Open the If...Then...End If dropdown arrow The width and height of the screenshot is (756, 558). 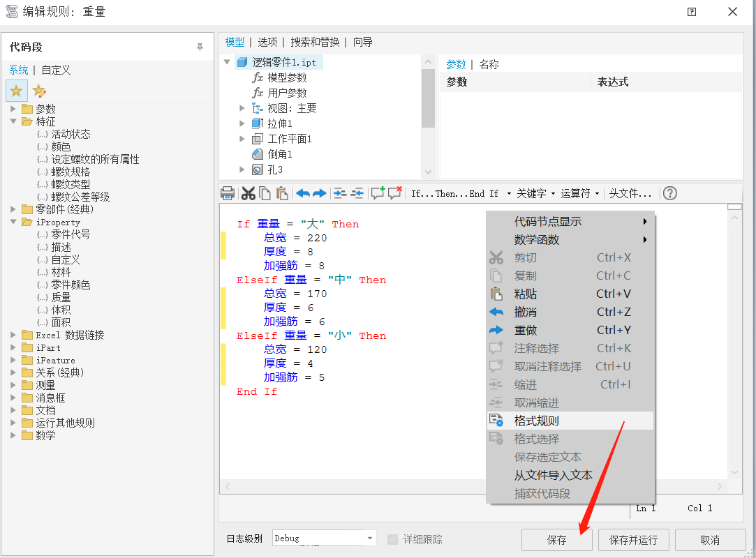click(509, 194)
